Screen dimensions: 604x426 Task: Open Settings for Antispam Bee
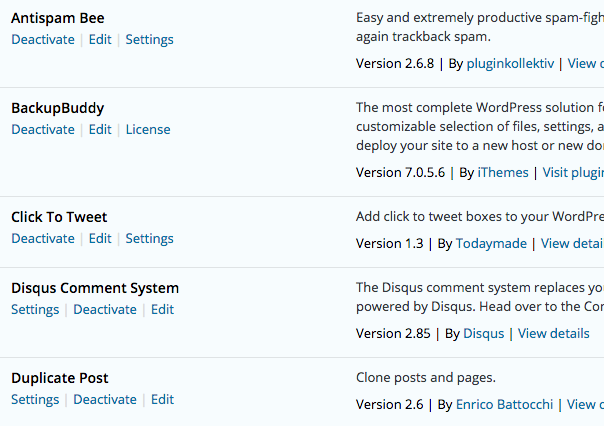149,40
